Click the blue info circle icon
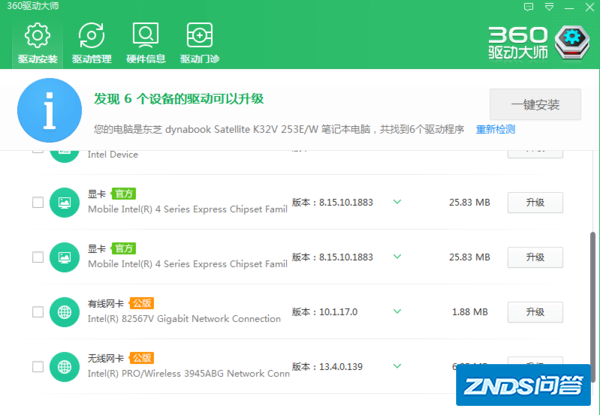 click(49, 110)
